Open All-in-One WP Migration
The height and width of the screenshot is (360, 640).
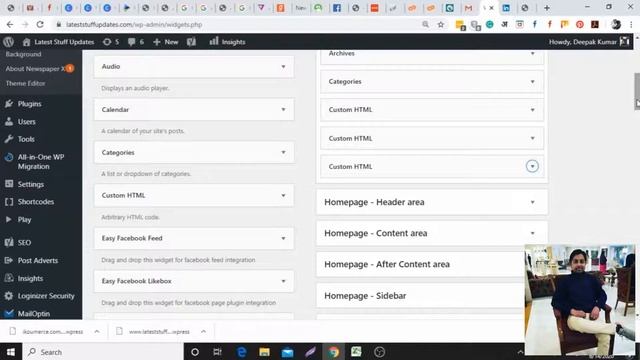pyautogui.click(x=40, y=162)
